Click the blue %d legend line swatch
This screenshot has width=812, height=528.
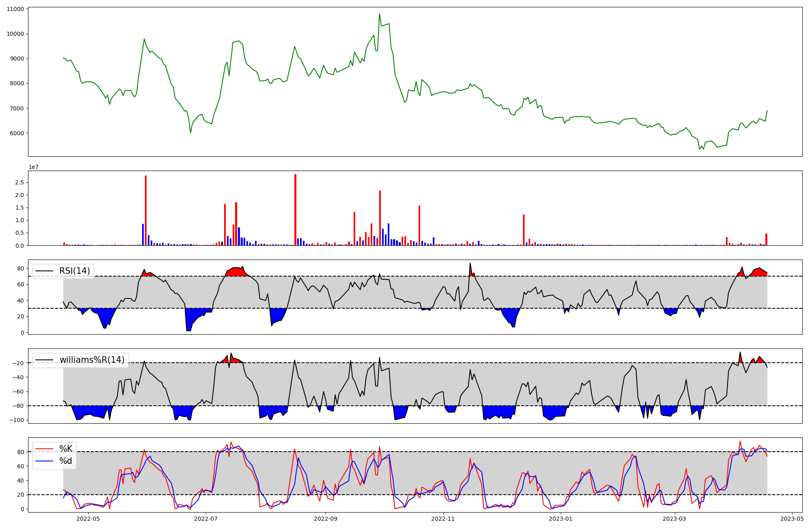[45, 461]
